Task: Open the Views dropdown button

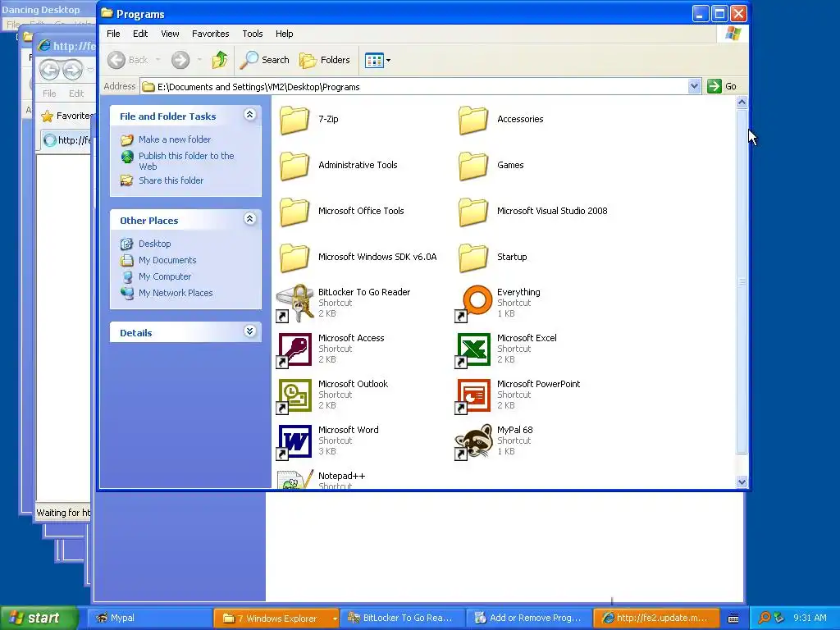Action: (377, 61)
